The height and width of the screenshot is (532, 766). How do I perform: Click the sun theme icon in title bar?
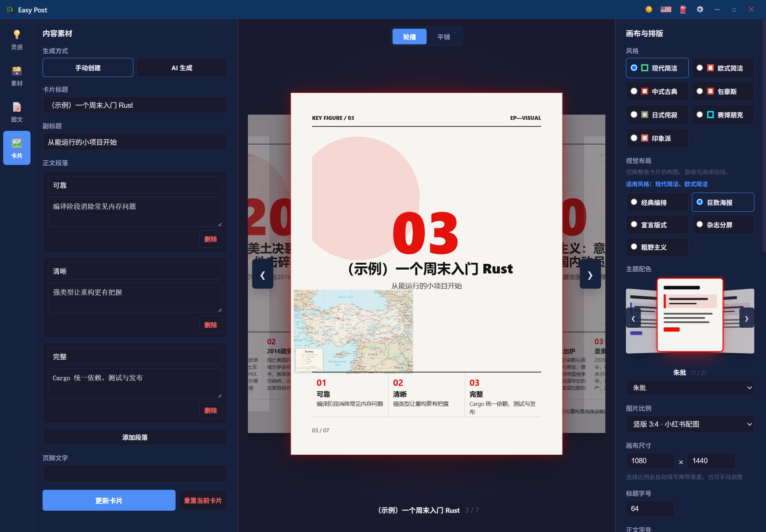pyautogui.click(x=649, y=10)
